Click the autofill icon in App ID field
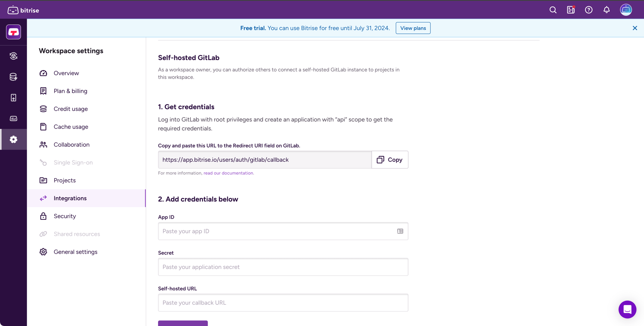The width and height of the screenshot is (644, 326). (400, 231)
